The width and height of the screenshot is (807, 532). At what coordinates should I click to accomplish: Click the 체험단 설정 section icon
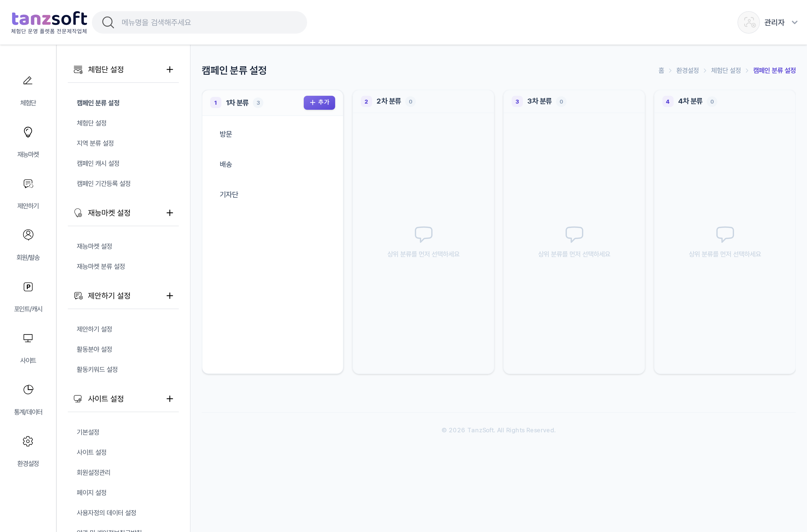point(78,69)
